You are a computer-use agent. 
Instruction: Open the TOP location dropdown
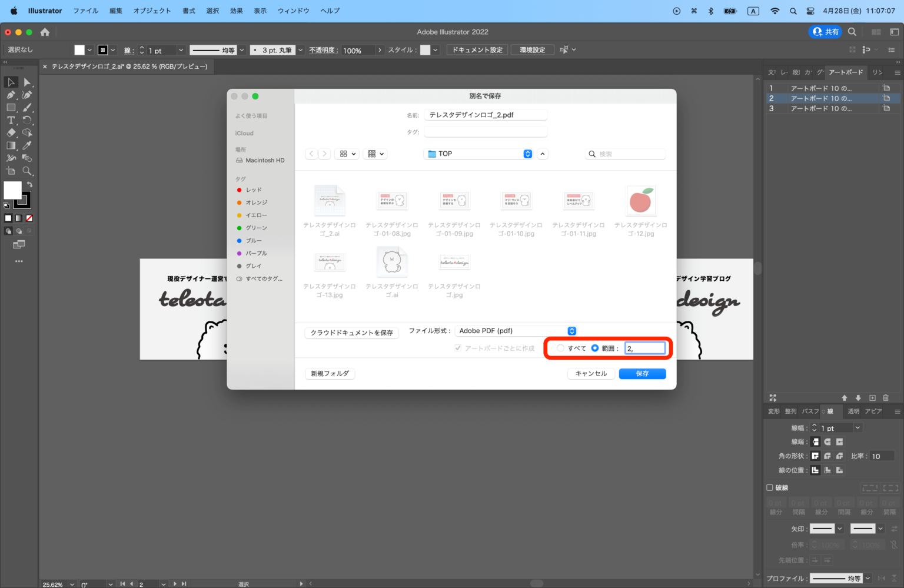(527, 154)
